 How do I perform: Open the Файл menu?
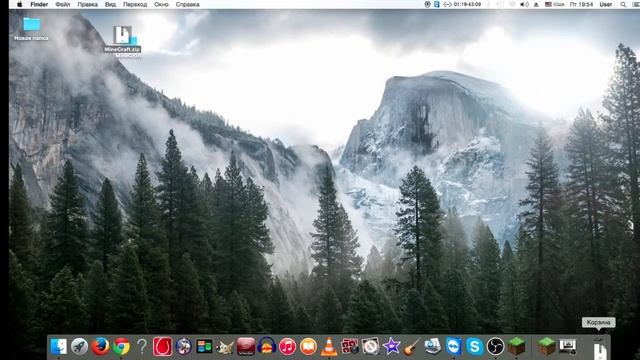tap(62, 4)
